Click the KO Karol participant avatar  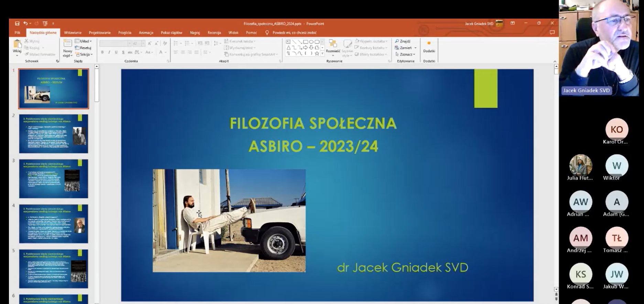[x=616, y=129]
